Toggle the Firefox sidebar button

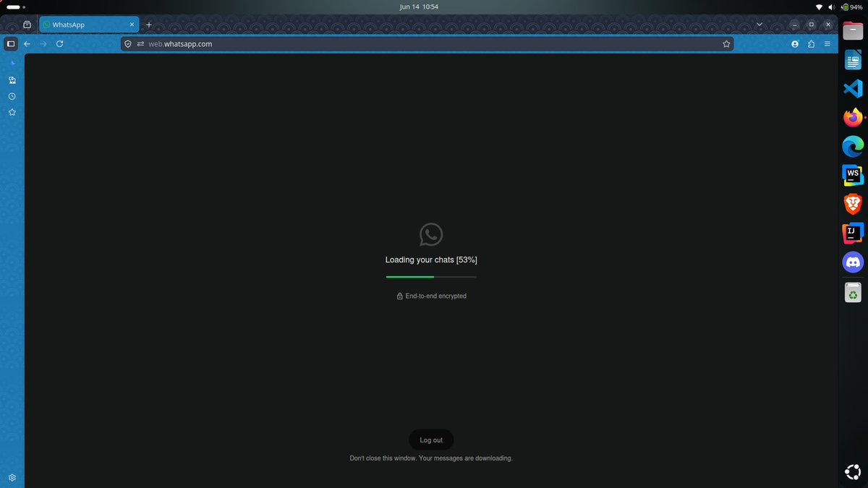coord(10,44)
